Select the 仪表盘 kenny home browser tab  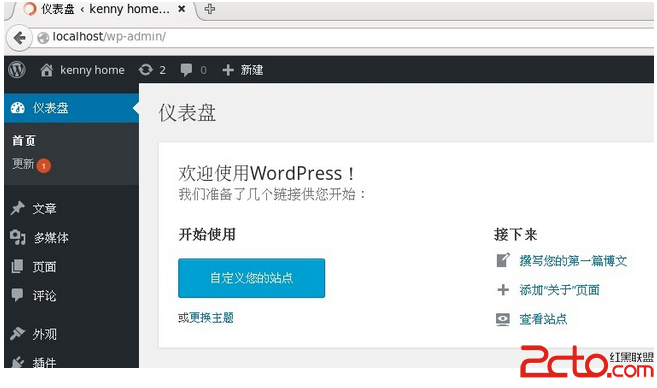[x=105, y=9]
